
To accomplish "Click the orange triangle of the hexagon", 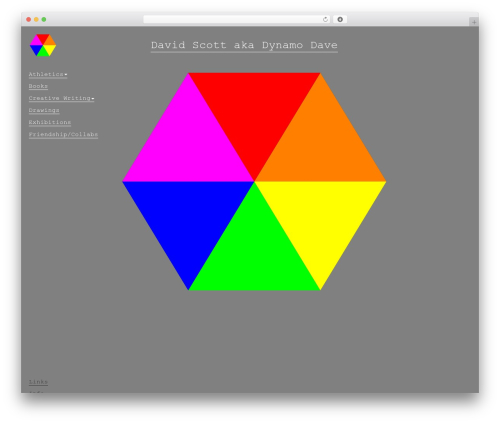I will 320,145.
